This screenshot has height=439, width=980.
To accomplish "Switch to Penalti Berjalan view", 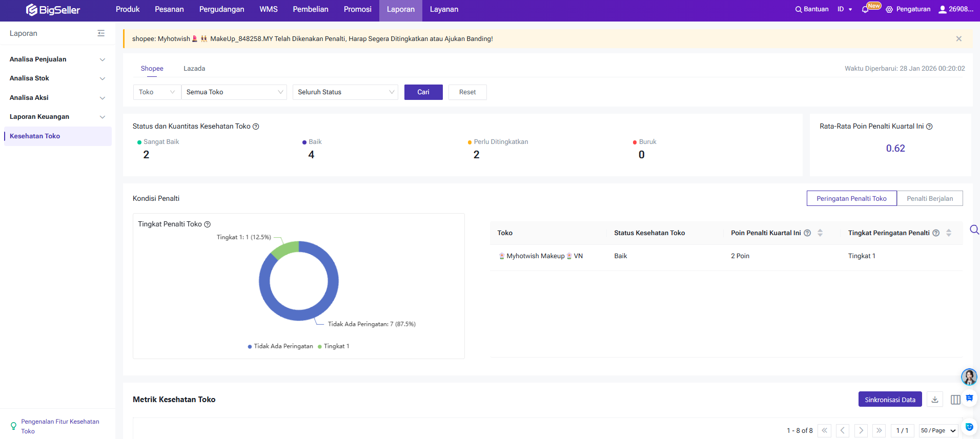I will point(929,199).
